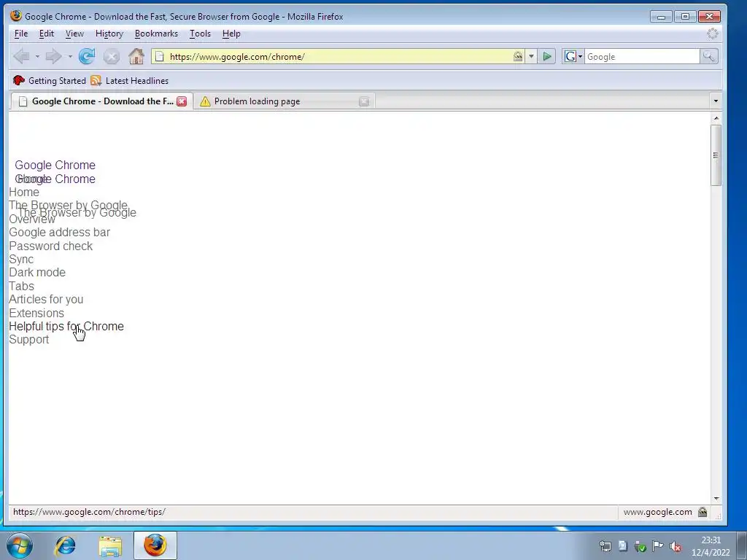Click the Stop loading button
This screenshot has height=560, width=747.
point(112,57)
